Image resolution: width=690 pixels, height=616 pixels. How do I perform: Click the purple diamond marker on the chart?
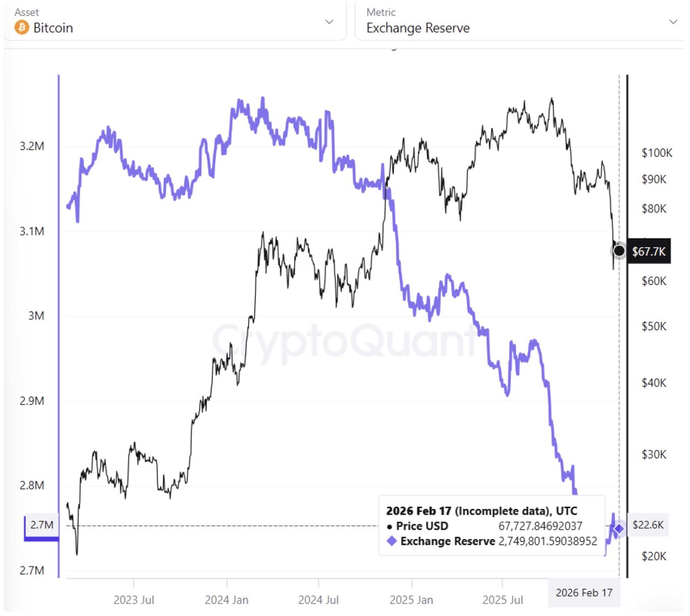point(619,529)
